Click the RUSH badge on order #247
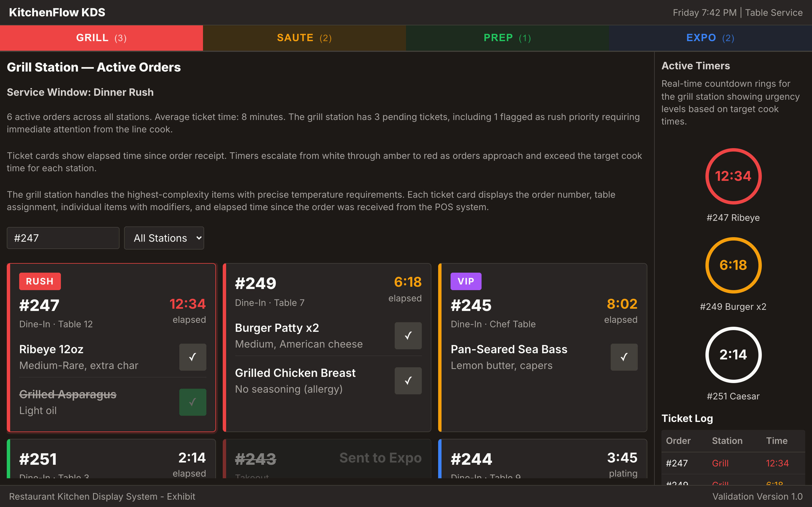 (x=40, y=281)
